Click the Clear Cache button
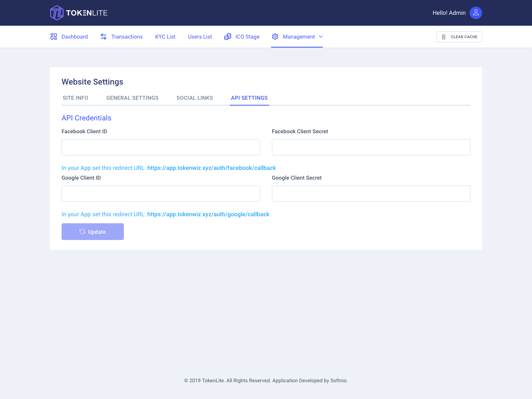The width and height of the screenshot is (532, 399). coord(459,37)
